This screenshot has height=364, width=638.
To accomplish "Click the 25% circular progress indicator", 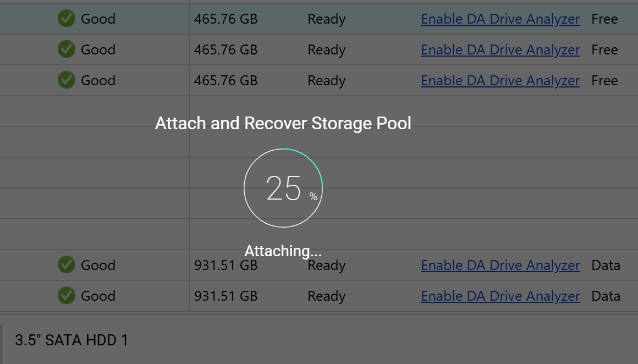I will coord(283,187).
